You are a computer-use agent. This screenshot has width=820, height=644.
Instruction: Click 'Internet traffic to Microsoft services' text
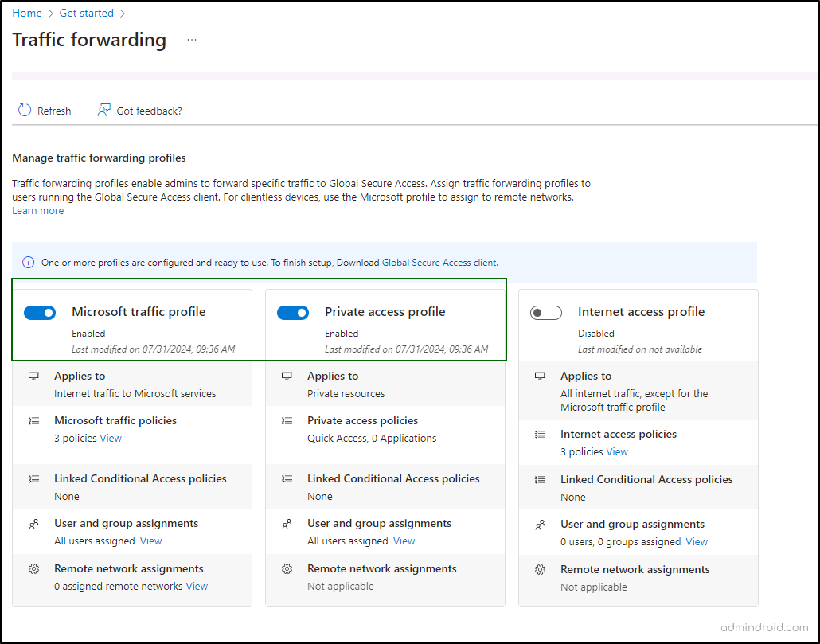point(135,393)
